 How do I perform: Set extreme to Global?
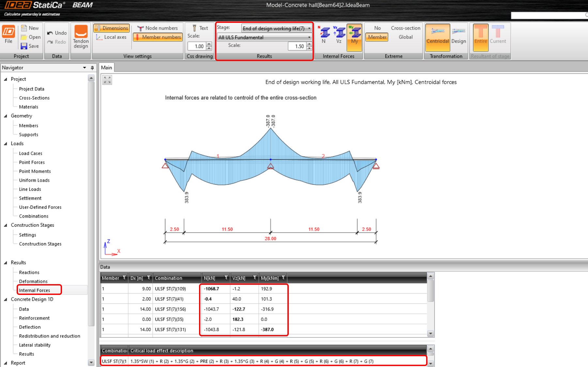(x=406, y=37)
